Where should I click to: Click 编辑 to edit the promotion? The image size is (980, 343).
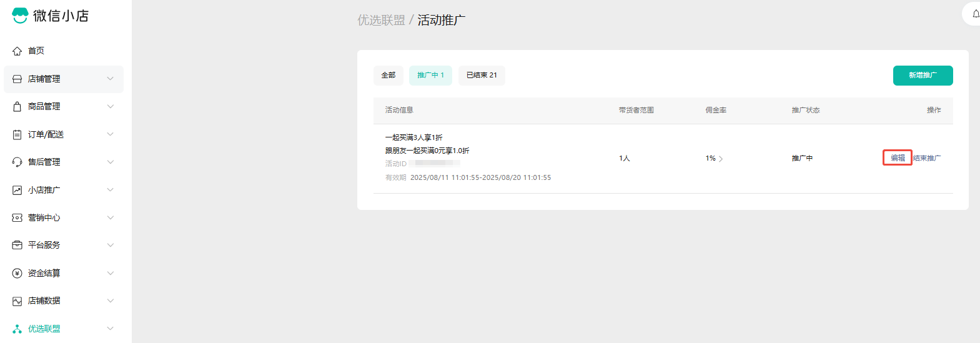click(x=898, y=158)
